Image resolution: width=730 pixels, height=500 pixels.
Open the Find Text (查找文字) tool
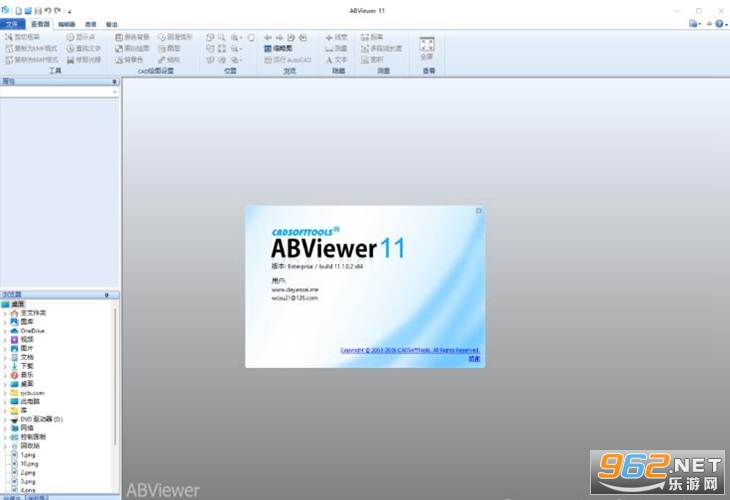[x=84, y=48]
